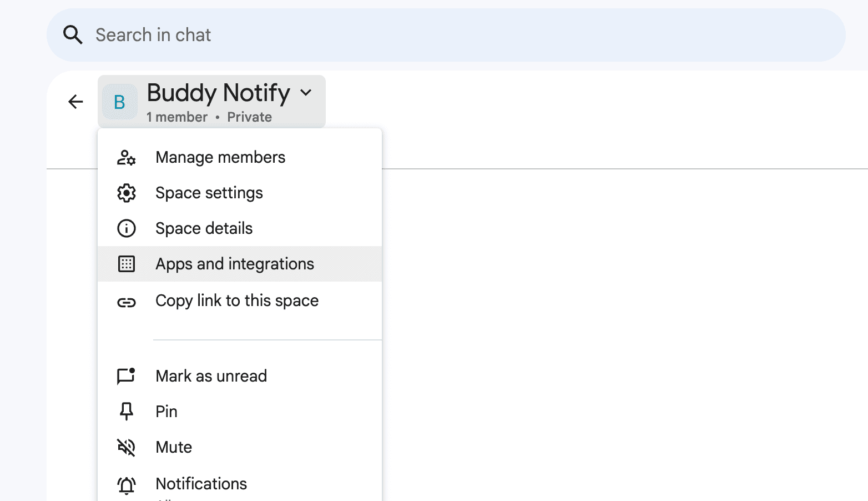Click the Copy link chain icon
Image resolution: width=868 pixels, height=501 pixels.
[x=127, y=302]
